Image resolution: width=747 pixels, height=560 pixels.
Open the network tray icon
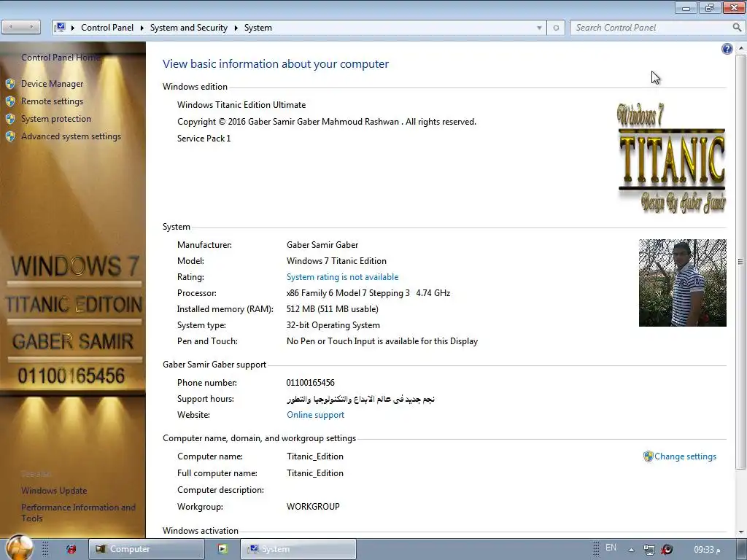click(x=649, y=550)
